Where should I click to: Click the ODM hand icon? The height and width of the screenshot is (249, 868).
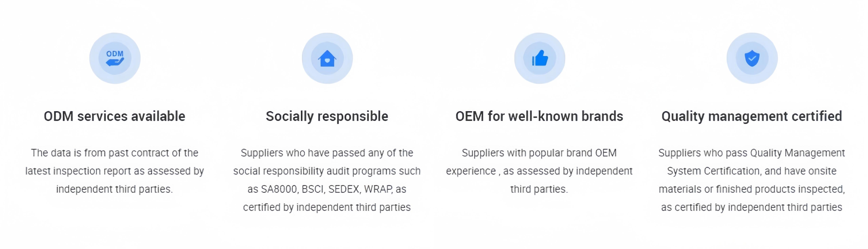[115, 58]
